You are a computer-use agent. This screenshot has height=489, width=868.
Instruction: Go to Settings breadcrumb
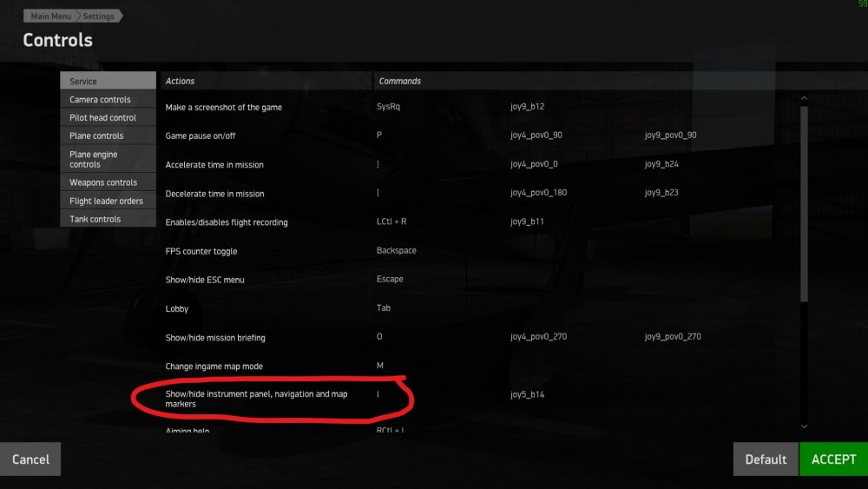(99, 17)
